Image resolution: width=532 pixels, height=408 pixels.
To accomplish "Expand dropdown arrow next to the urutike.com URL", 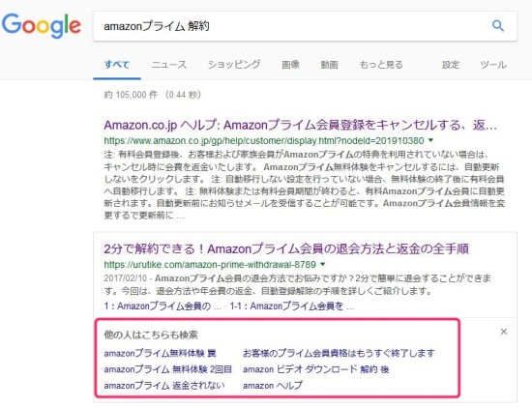I will tap(323, 264).
